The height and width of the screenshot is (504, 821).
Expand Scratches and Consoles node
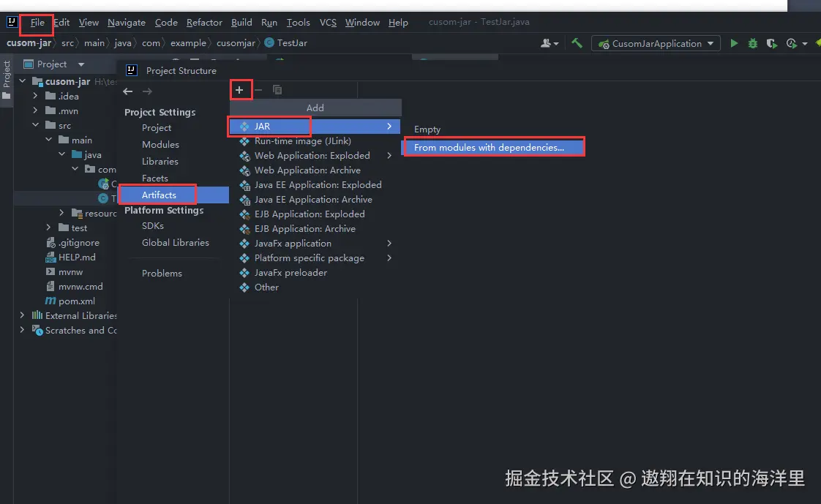pyautogui.click(x=22, y=330)
